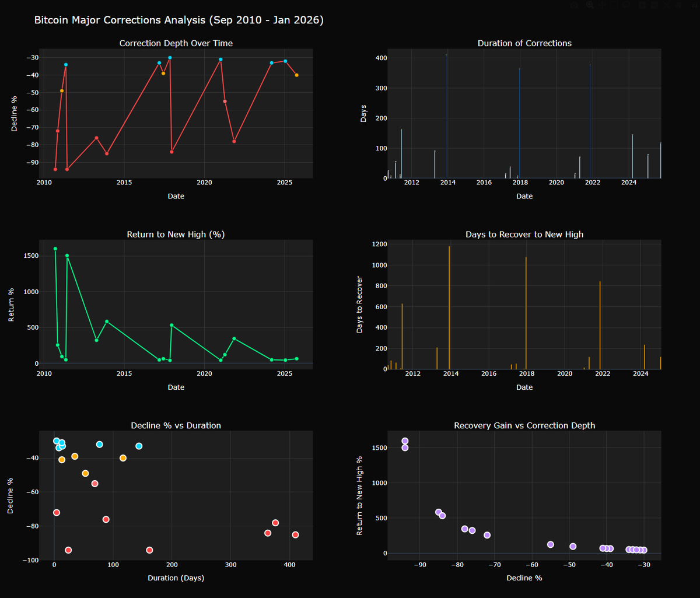Click the 'Correction Depth Over Time' subplot title
This screenshot has width=700, height=598.
(x=176, y=43)
